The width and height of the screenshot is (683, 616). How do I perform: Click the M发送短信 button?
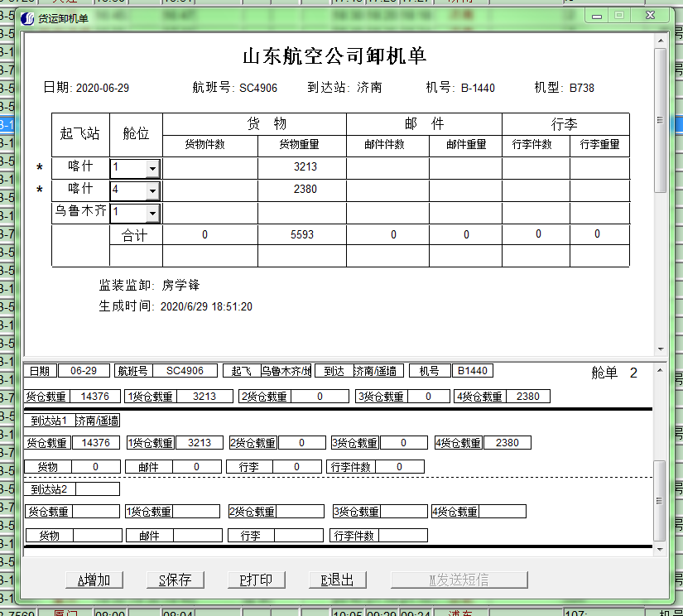coord(459,580)
